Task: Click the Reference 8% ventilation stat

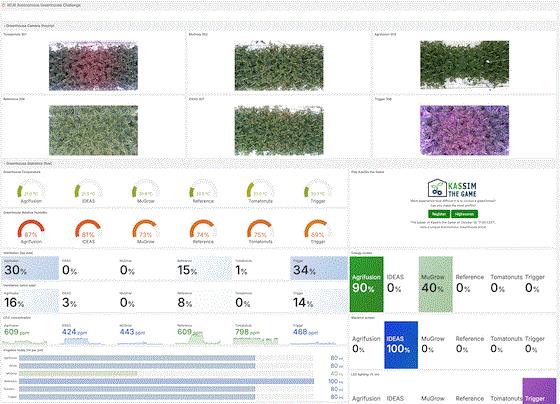Action: pos(204,301)
